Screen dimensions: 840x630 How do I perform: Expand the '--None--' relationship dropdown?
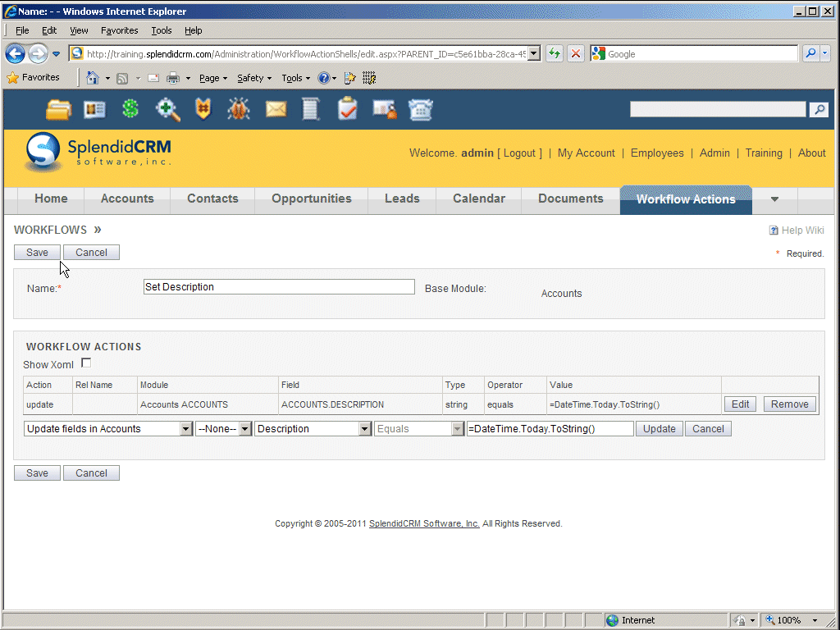(223, 429)
